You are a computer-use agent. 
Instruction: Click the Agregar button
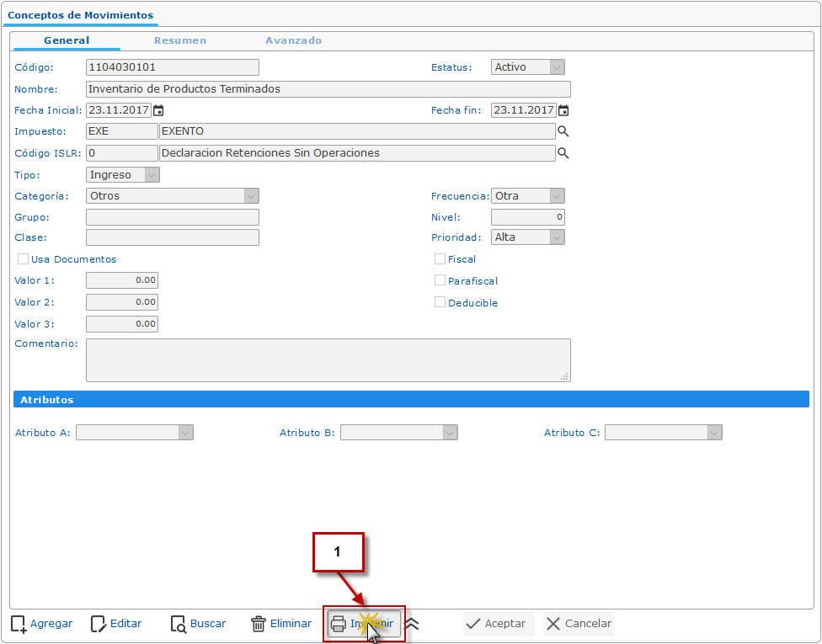pyautogui.click(x=42, y=624)
